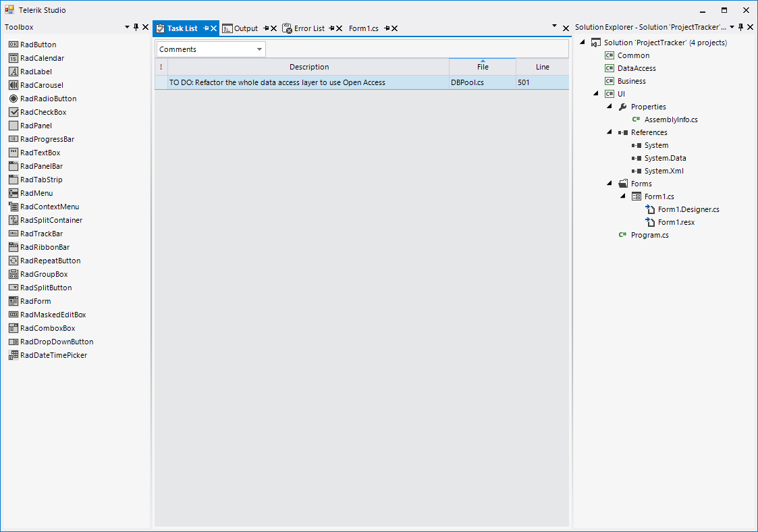758x532 pixels.
Task: Select the RadProgressBar icon
Action: click(13, 139)
